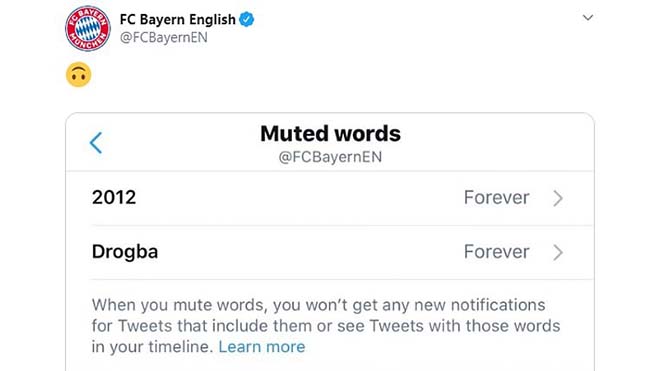Click Forever duration for Drogba
The height and width of the screenshot is (371, 660).
click(496, 252)
